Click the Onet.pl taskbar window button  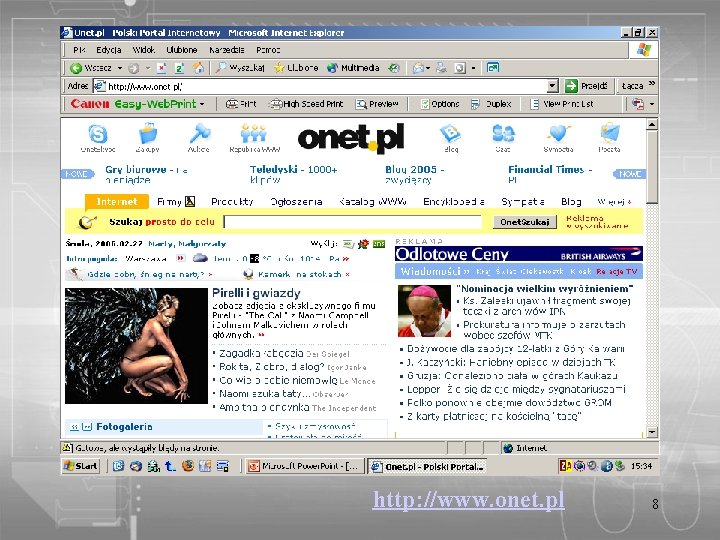(x=427, y=467)
